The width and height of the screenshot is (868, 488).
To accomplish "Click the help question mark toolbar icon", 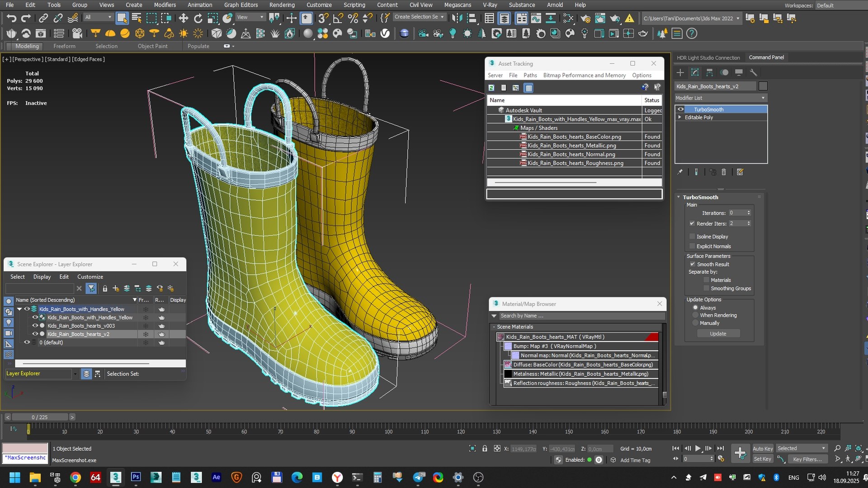I will [692, 33].
